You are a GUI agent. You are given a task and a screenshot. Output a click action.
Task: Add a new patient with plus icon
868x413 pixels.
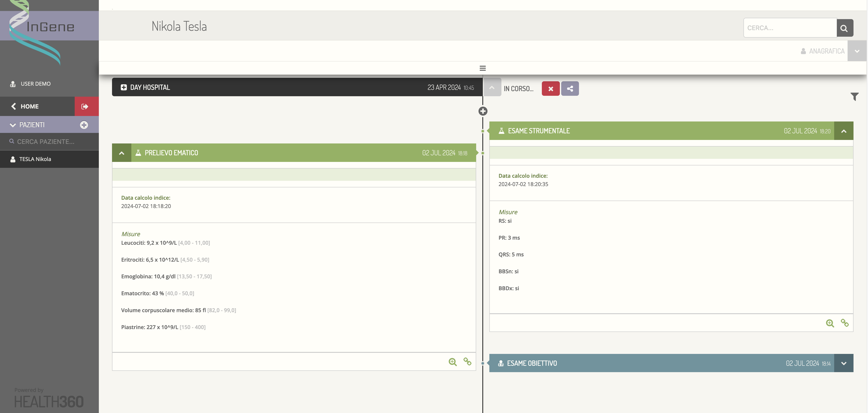click(84, 125)
